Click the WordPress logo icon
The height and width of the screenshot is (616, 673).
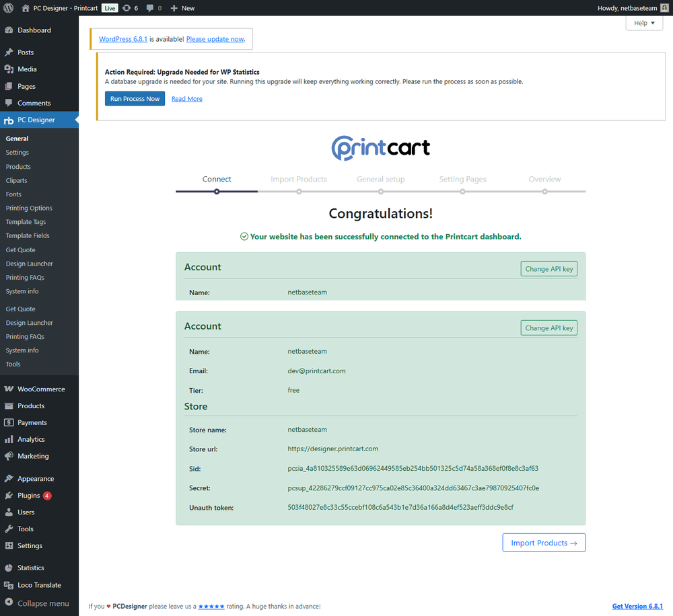(x=9, y=8)
